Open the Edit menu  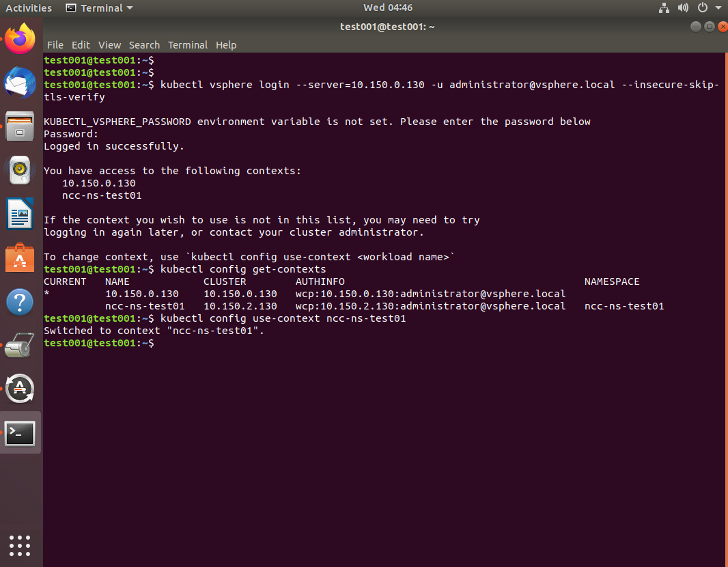tap(81, 45)
